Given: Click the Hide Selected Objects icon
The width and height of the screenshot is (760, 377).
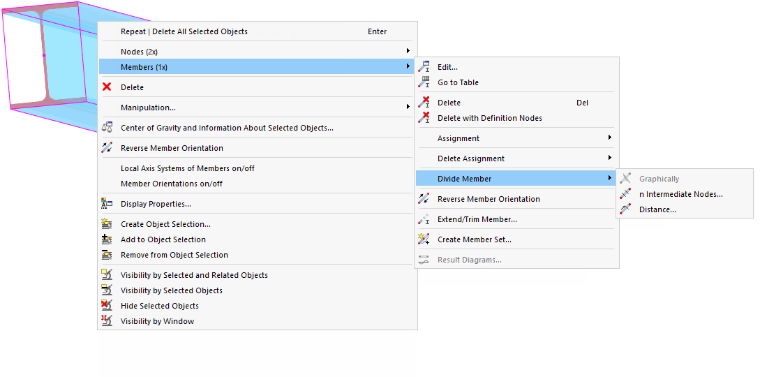Looking at the screenshot, I should (107, 306).
